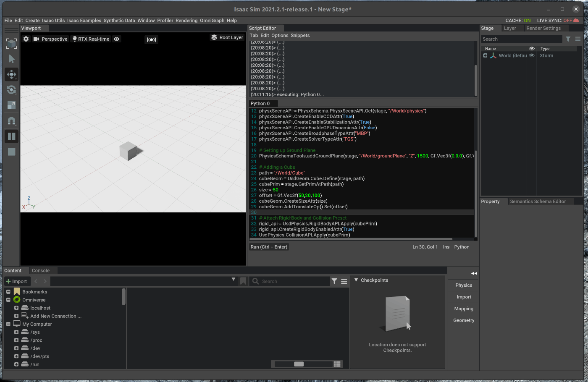Screen dimensions: 588x382
Task: Expand the /proc folder
Action: (x=16, y=340)
